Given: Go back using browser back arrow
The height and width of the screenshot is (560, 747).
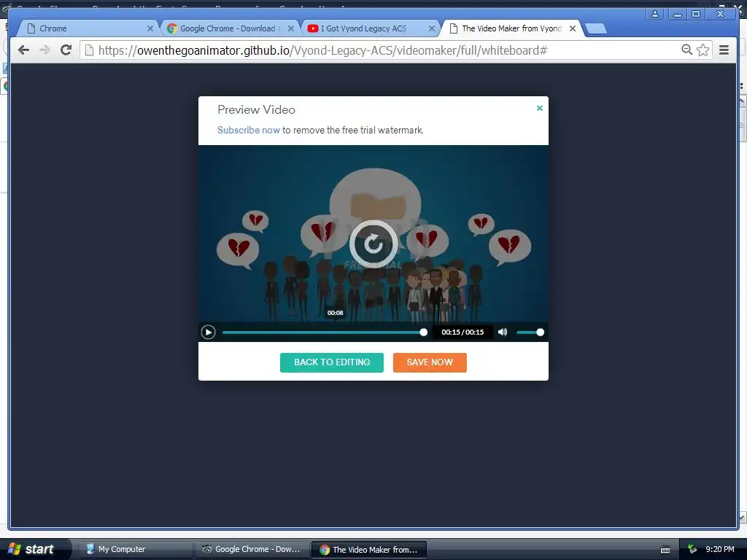Looking at the screenshot, I should 23,50.
